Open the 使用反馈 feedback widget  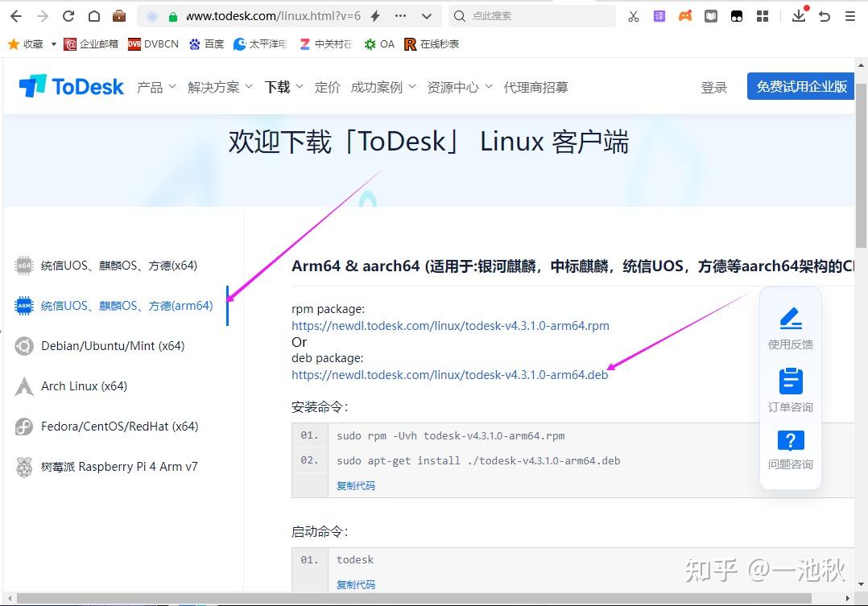(x=791, y=328)
